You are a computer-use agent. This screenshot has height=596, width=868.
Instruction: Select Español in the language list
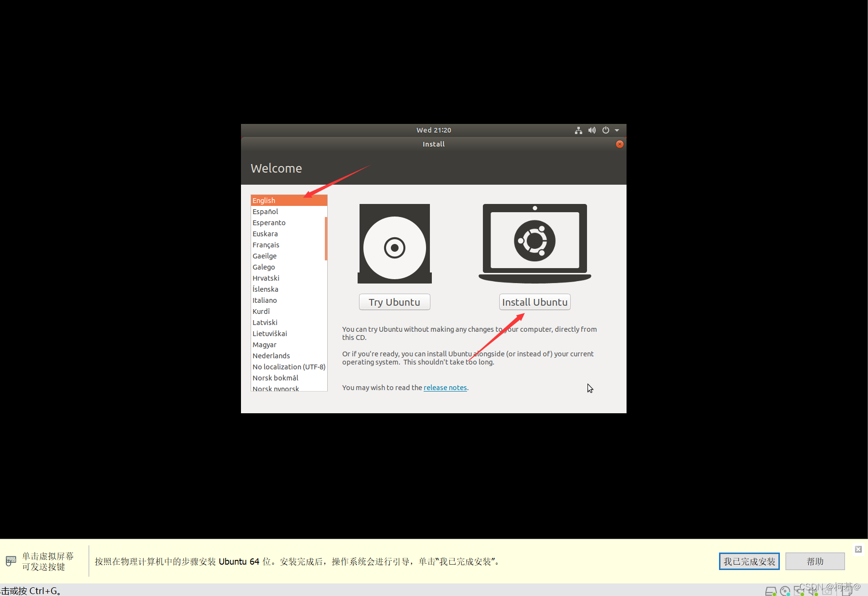click(289, 212)
